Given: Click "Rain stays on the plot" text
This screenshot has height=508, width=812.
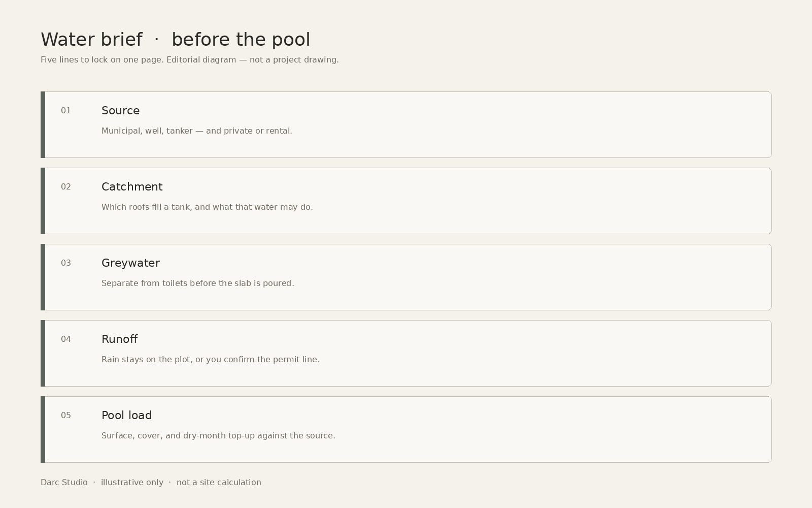Looking at the screenshot, I should click(x=211, y=359).
